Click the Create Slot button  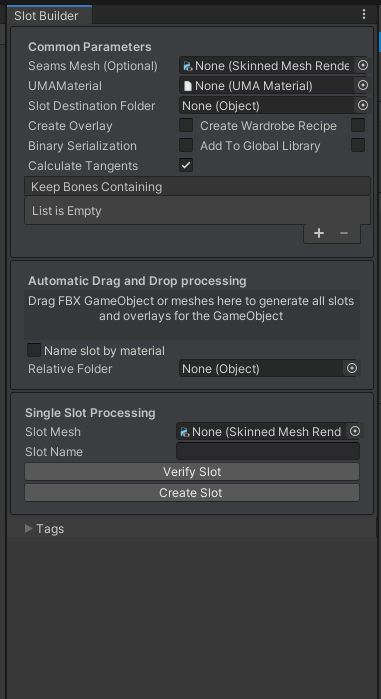coord(192,493)
